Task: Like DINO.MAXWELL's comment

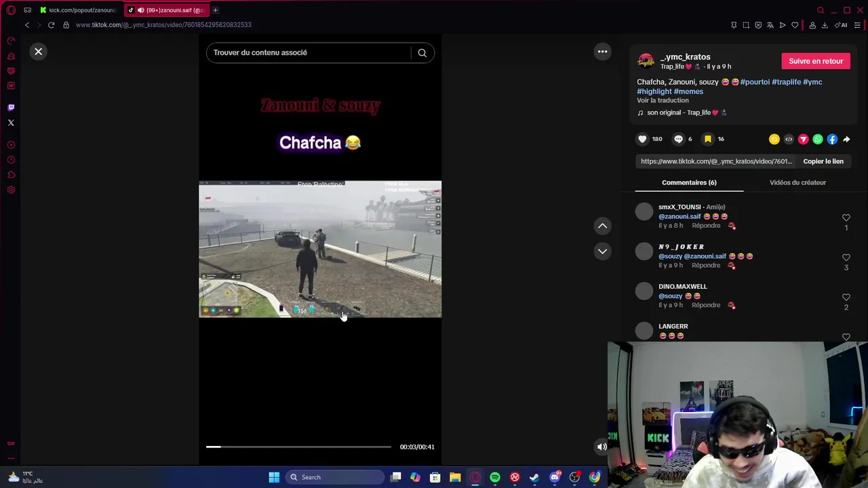Action: 846,298
